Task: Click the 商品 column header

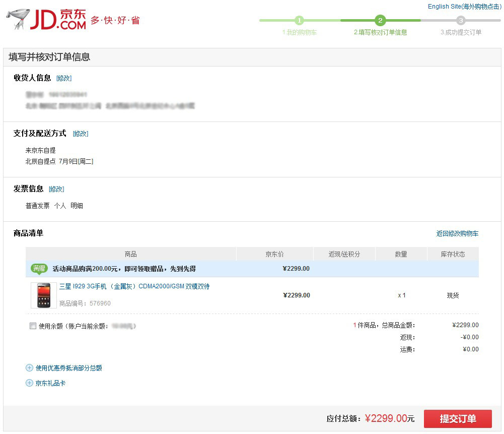Action: (x=131, y=254)
